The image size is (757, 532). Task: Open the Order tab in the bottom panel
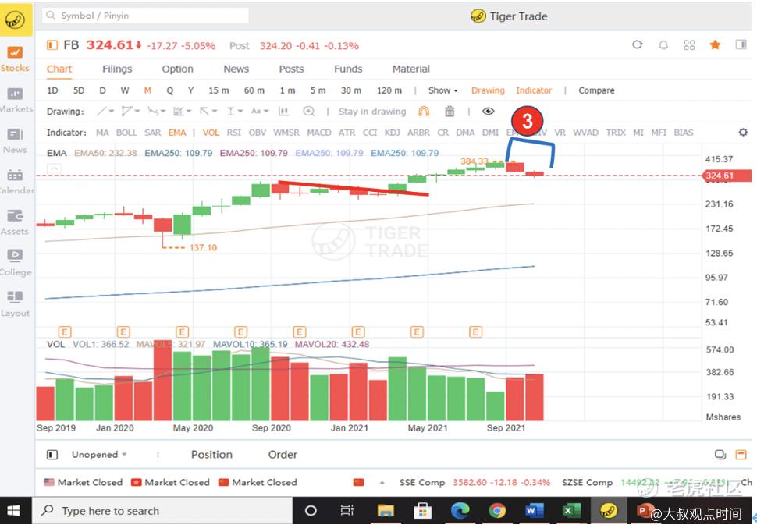tap(283, 454)
